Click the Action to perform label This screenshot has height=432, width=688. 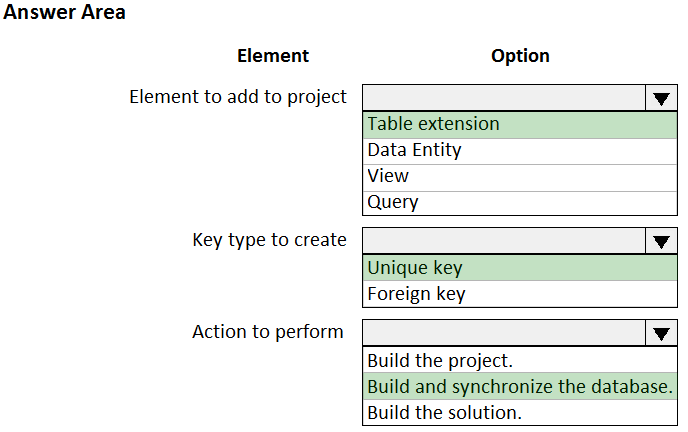pos(267,332)
